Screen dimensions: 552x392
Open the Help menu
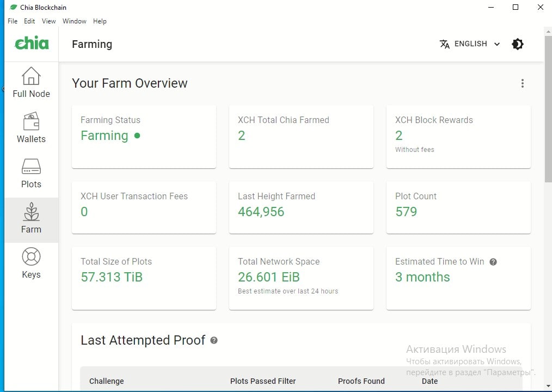(100, 21)
